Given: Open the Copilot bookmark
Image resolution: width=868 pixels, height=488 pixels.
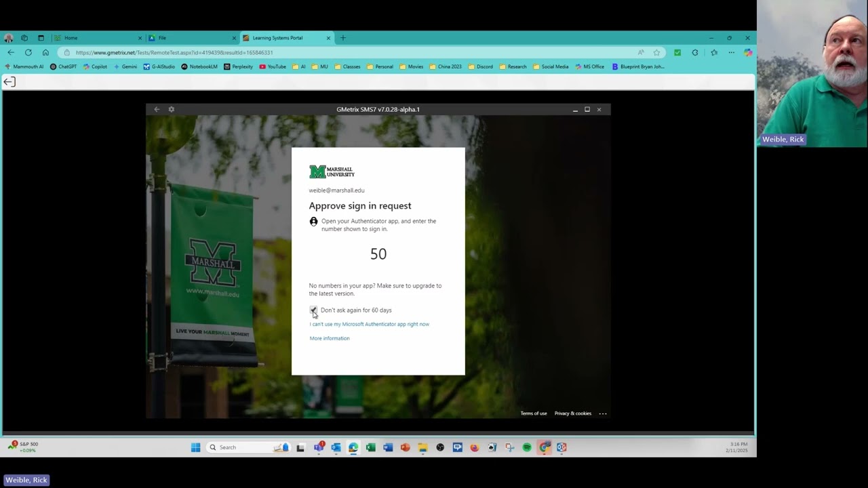Looking at the screenshot, I should [x=96, y=66].
